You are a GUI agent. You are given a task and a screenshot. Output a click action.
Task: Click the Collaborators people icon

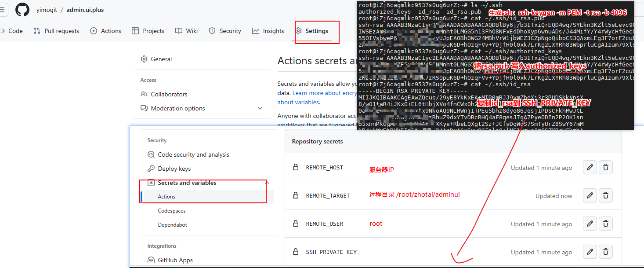coord(144,94)
